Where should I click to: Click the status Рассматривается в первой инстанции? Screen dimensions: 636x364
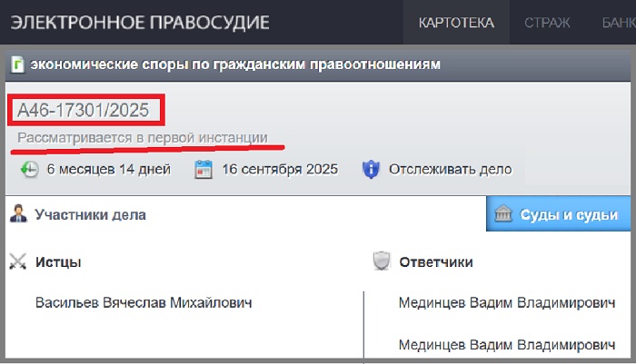[143, 137]
